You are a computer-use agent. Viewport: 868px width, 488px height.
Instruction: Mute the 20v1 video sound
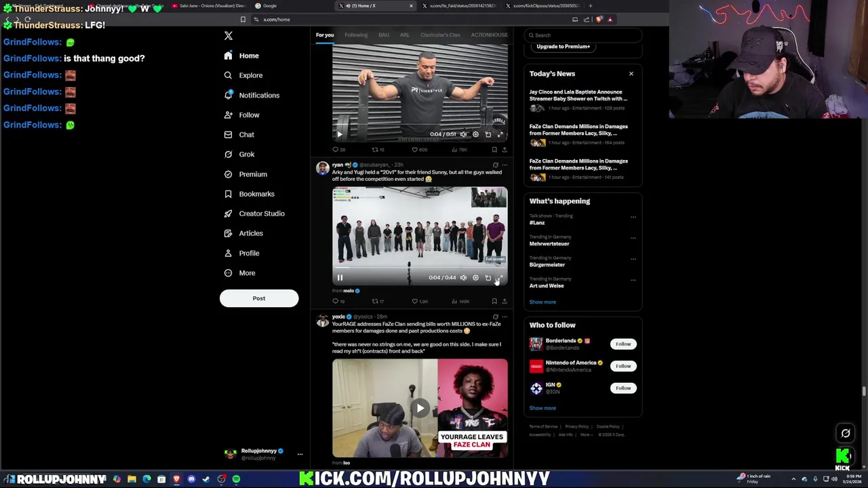click(463, 277)
